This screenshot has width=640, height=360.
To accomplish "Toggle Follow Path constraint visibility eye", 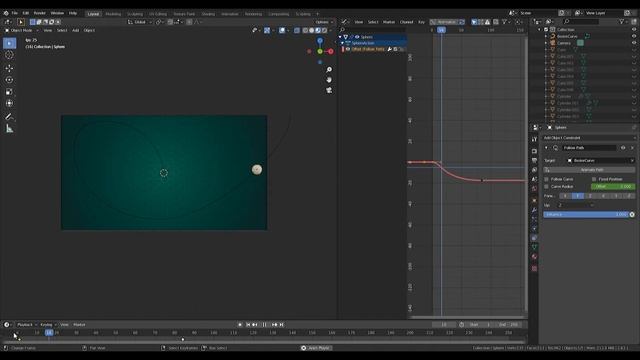I will point(623,148).
